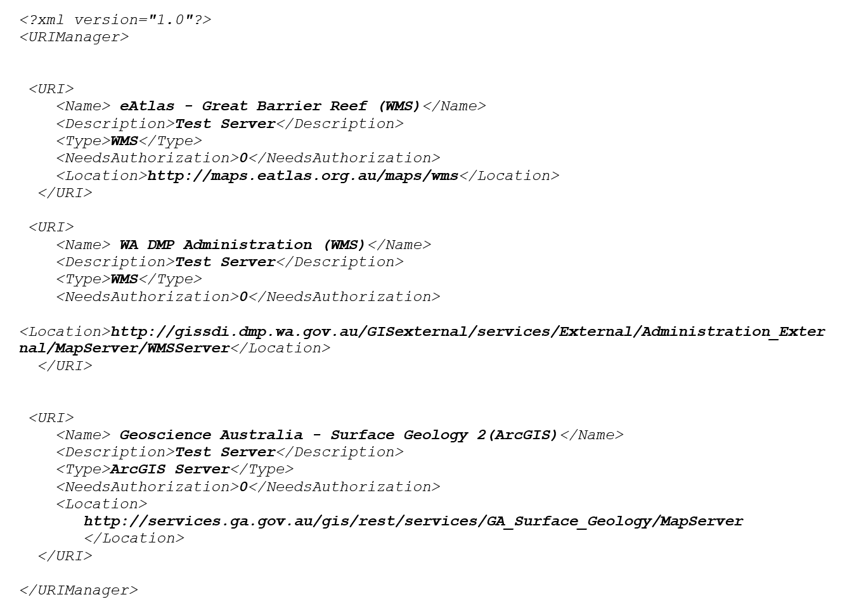Click the first WMS type value
Image resolution: width=847 pixels, height=616 pixels.
click(x=124, y=141)
